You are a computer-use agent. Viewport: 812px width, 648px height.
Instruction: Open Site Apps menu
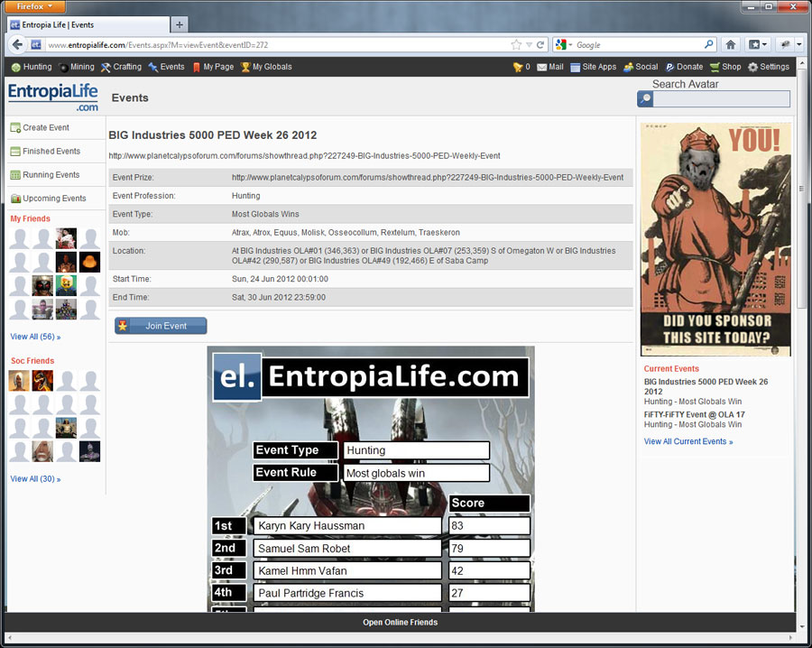coord(593,67)
